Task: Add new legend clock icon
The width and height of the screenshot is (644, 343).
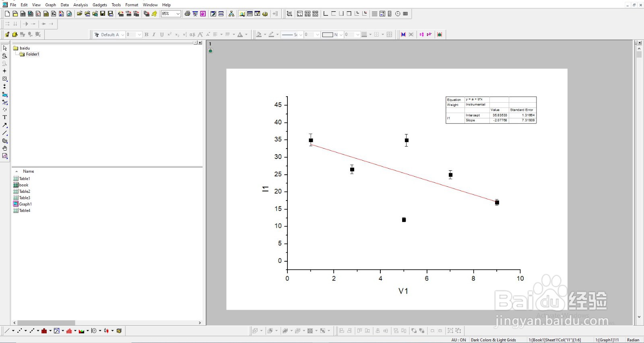Action: coord(398,14)
